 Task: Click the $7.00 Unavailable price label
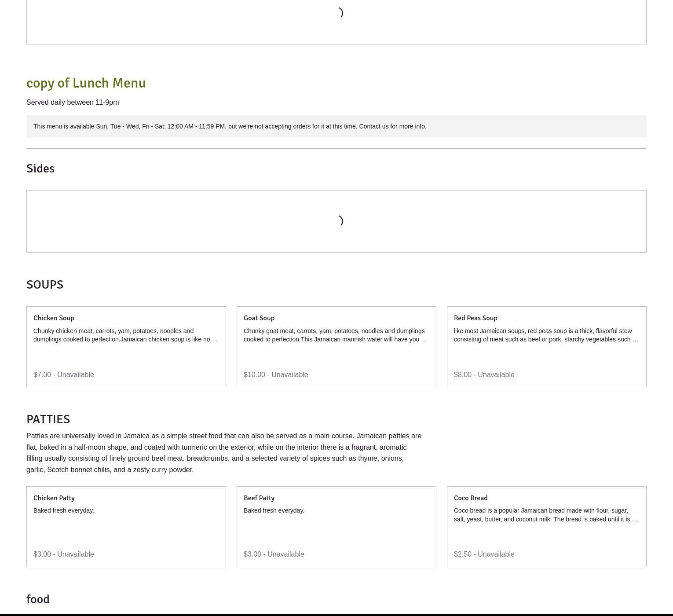tap(64, 375)
